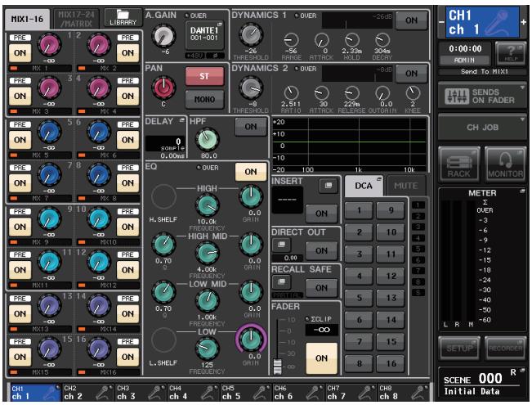
Task: Expand the METER popup
Action: [522, 191]
